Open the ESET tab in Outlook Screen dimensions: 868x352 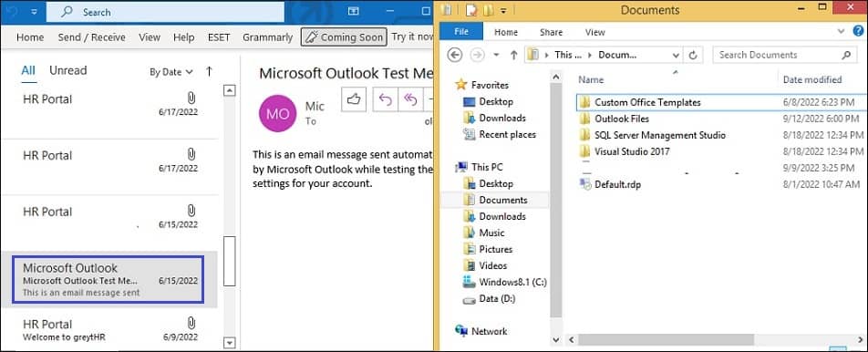[x=219, y=37]
